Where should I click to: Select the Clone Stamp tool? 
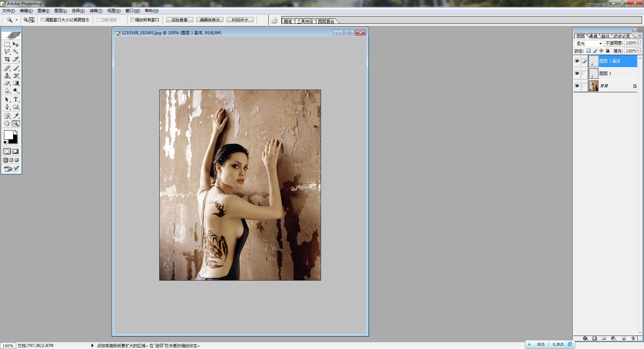(x=7, y=76)
